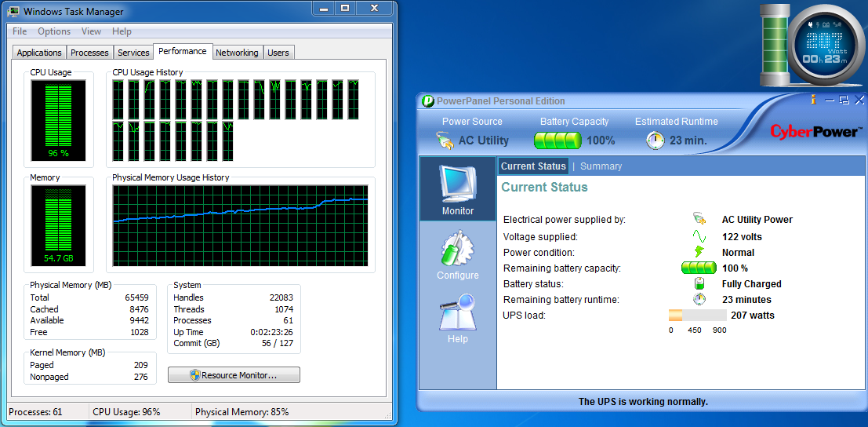Click the Available value 9442
This screenshot has width=868, height=427.
click(x=139, y=320)
